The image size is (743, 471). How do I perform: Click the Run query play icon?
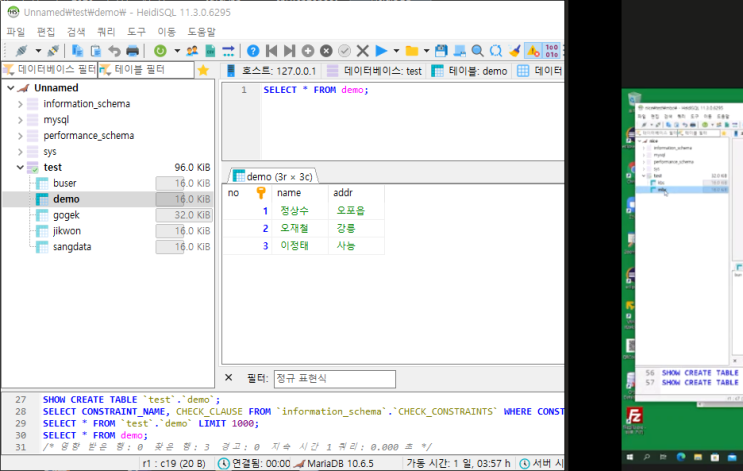[381, 50]
